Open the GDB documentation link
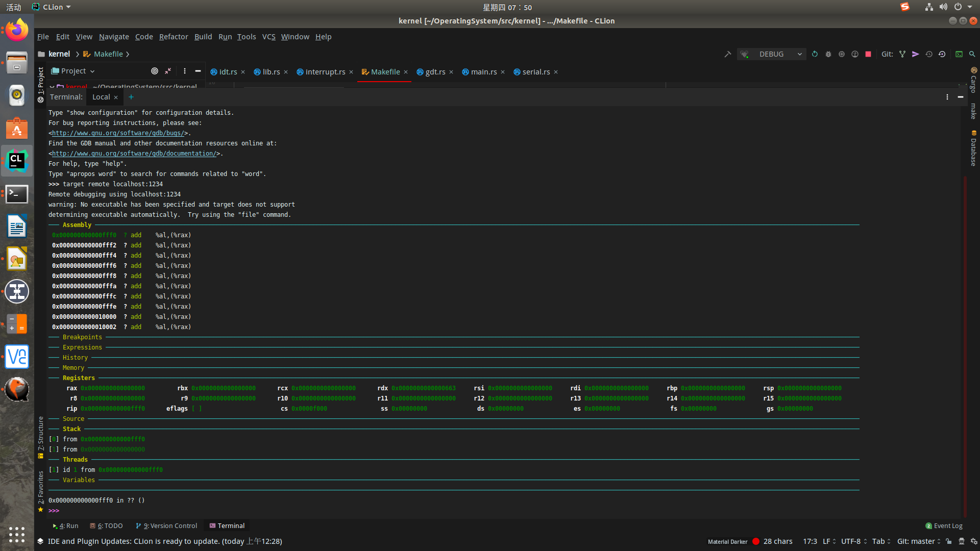Screen dimensions: 980x551 [x=134, y=154]
